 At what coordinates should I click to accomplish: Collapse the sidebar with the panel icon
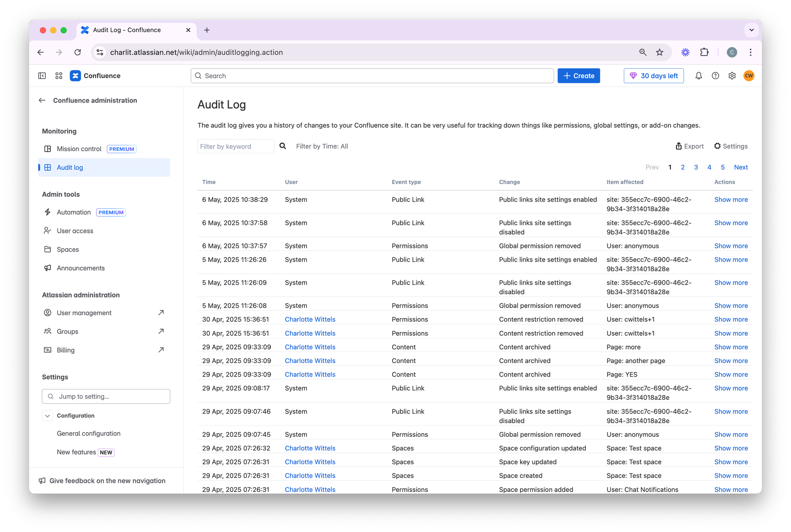click(42, 76)
